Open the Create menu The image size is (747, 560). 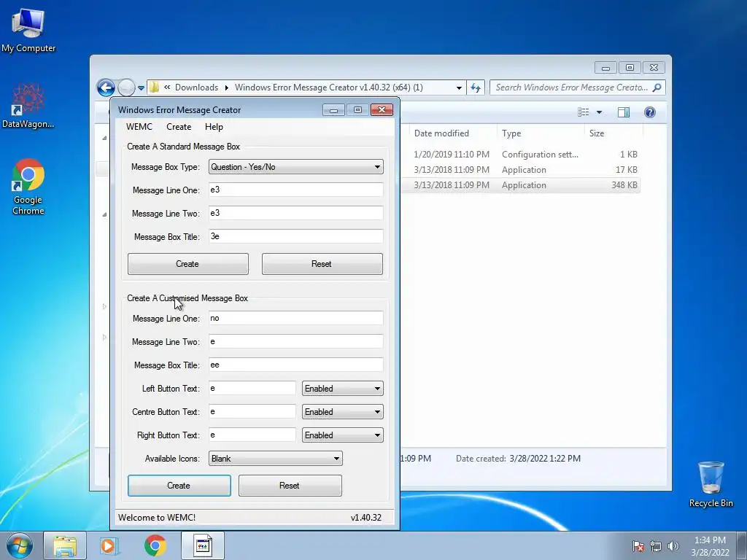click(179, 127)
